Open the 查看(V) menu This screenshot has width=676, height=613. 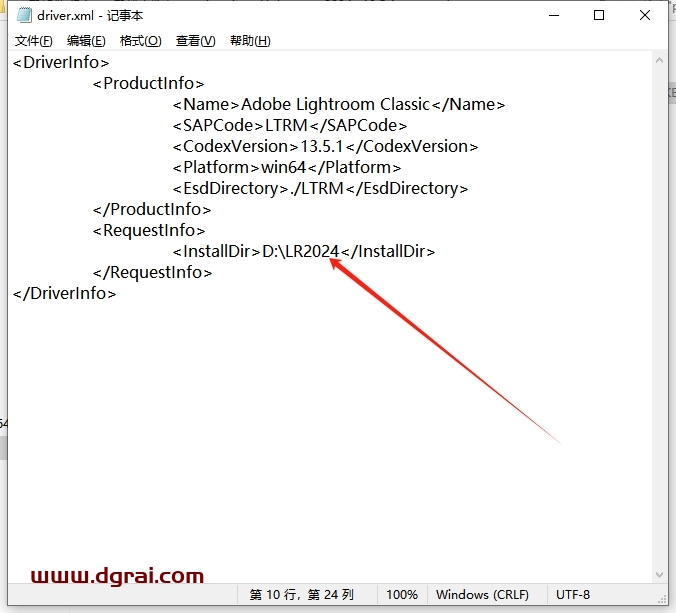pos(195,41)
